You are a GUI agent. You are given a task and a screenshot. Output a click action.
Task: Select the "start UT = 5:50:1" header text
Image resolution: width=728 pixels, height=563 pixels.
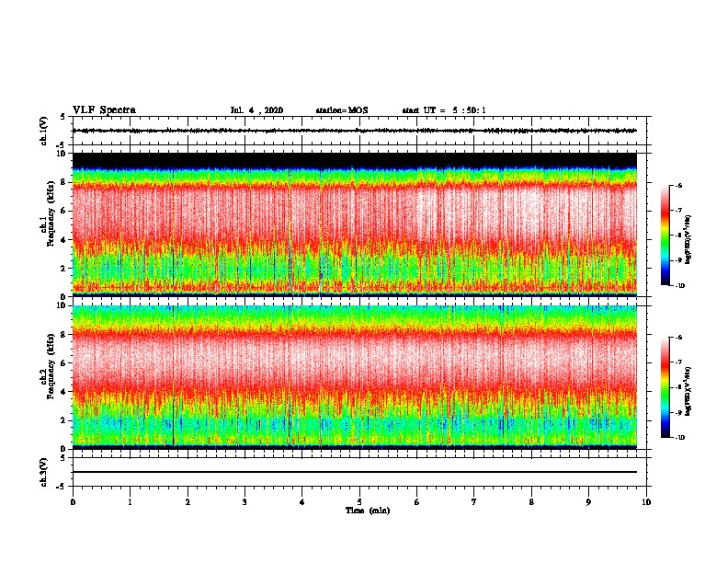click(444, 110)
